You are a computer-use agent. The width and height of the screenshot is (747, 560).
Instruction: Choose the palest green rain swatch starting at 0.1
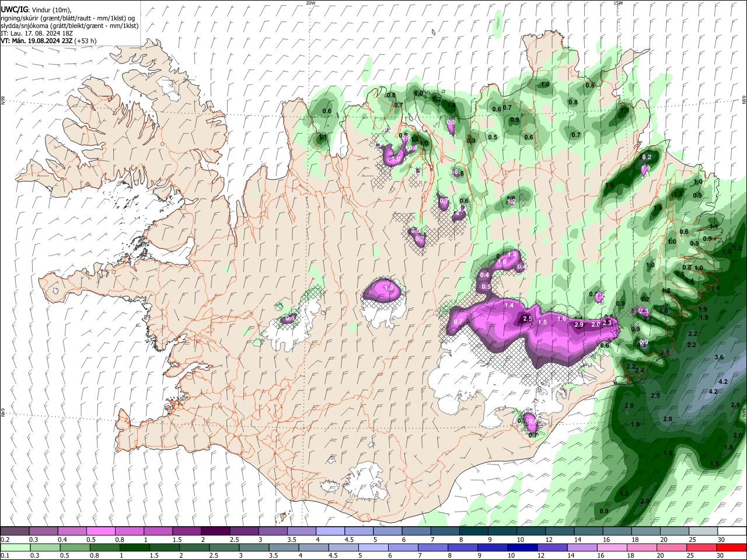[x=14, y=547]
